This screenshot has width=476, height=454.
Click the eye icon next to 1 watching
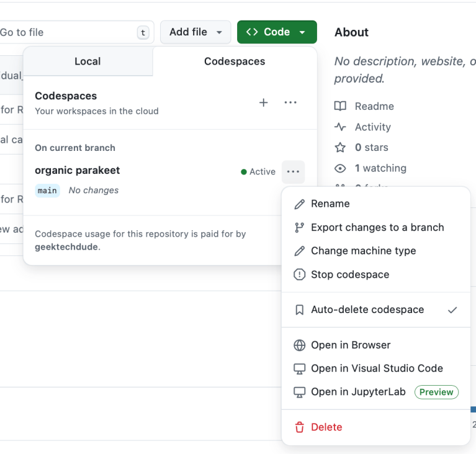coord(340,168)
